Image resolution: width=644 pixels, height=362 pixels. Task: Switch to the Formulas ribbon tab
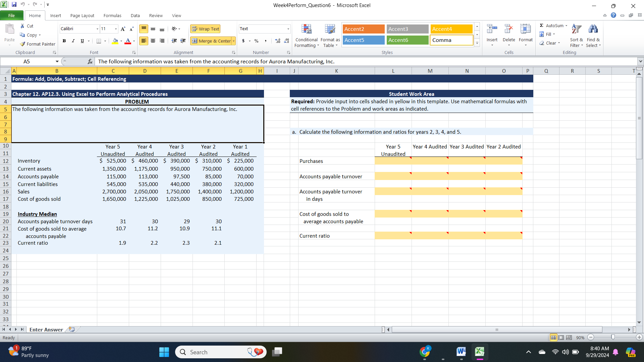click(112, 15)
